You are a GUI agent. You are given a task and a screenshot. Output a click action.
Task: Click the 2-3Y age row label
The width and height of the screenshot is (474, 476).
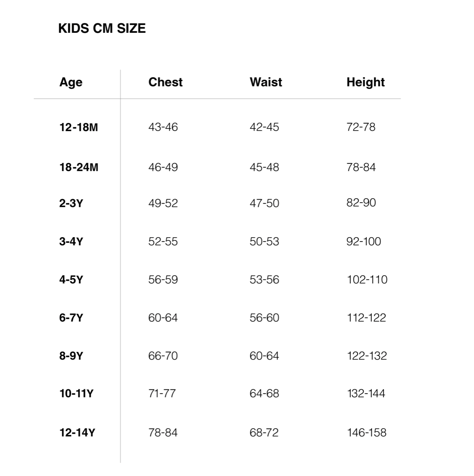coord(71,203)
